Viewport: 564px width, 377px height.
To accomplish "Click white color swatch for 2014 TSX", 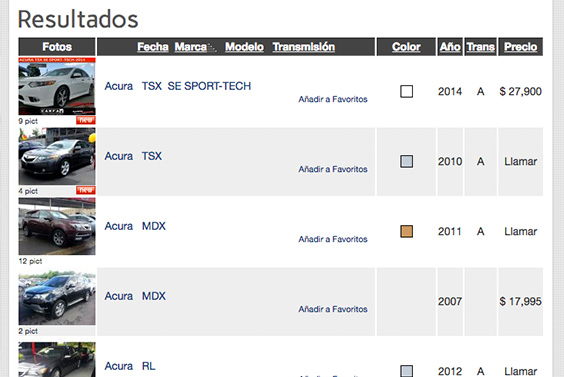I will (x=406, y=91).
